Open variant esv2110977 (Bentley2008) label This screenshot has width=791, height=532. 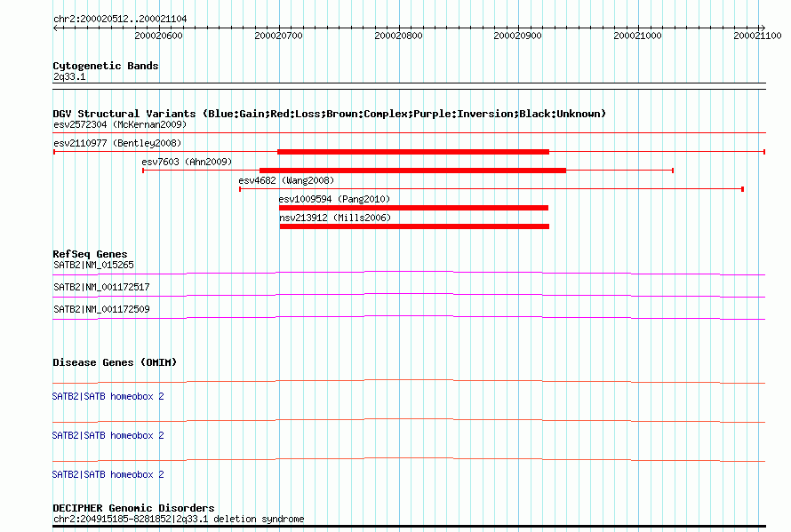(x=117, y=143)
